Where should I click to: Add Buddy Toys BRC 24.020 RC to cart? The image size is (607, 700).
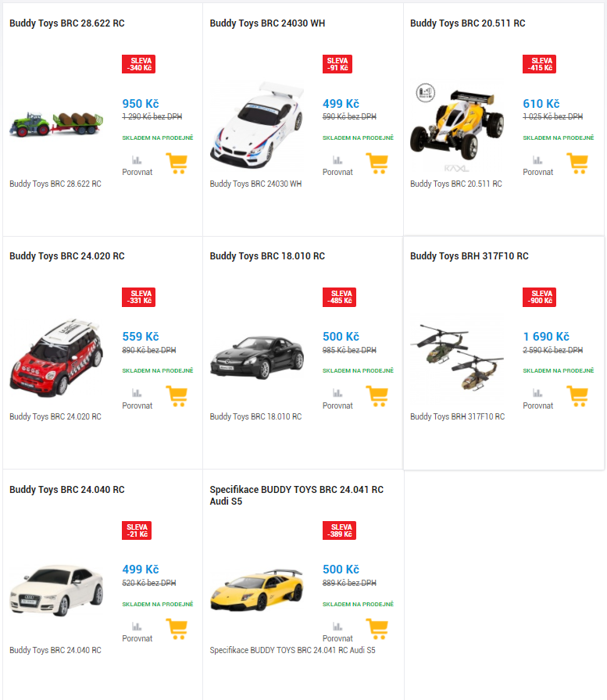[177, 396]
